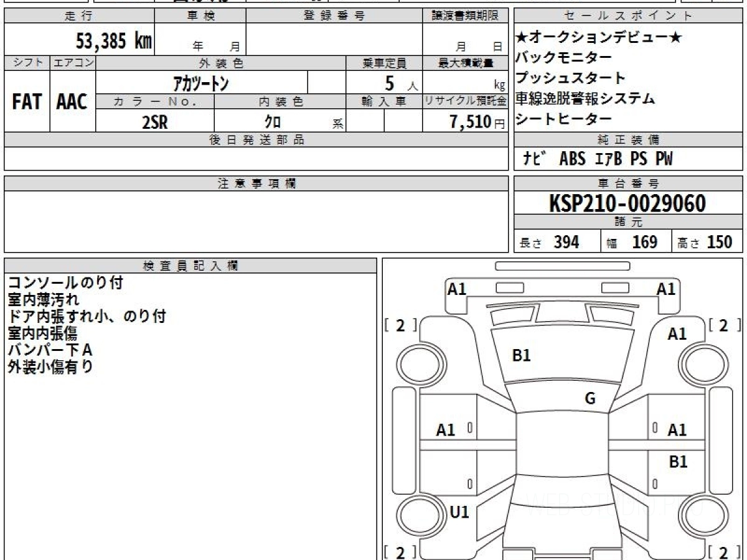Screen dimensions: 747x560
Task: Click the FAT shift value
Action: [27, 103]
